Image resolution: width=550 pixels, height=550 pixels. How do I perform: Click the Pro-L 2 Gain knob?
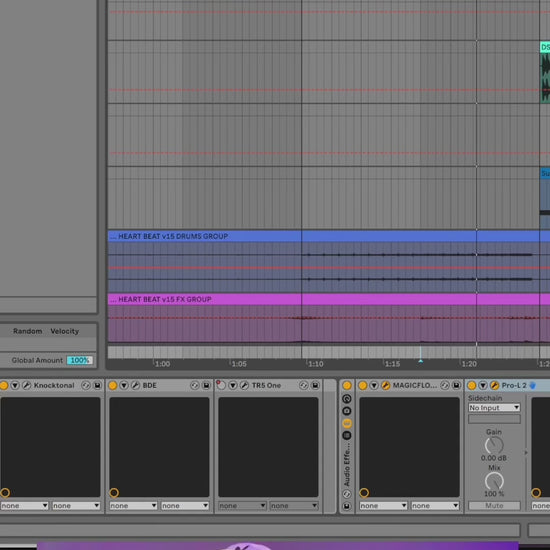click(494, 445)
